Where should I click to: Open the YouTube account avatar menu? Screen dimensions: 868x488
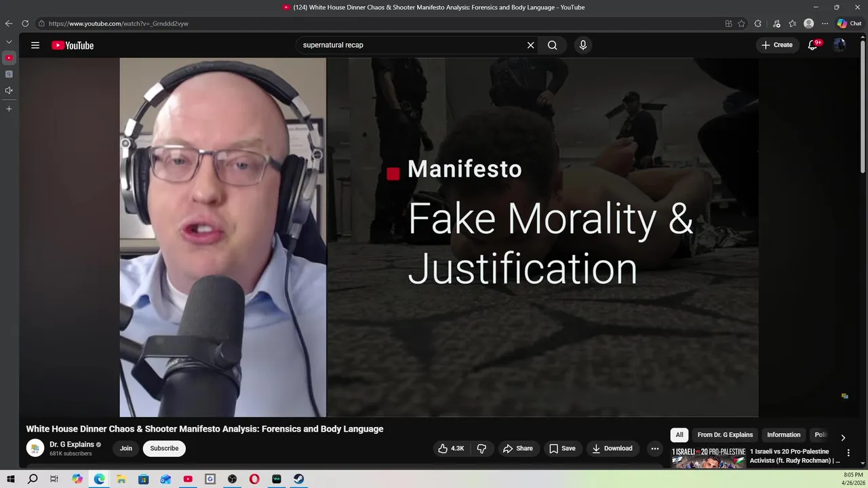tap(840, 45)
